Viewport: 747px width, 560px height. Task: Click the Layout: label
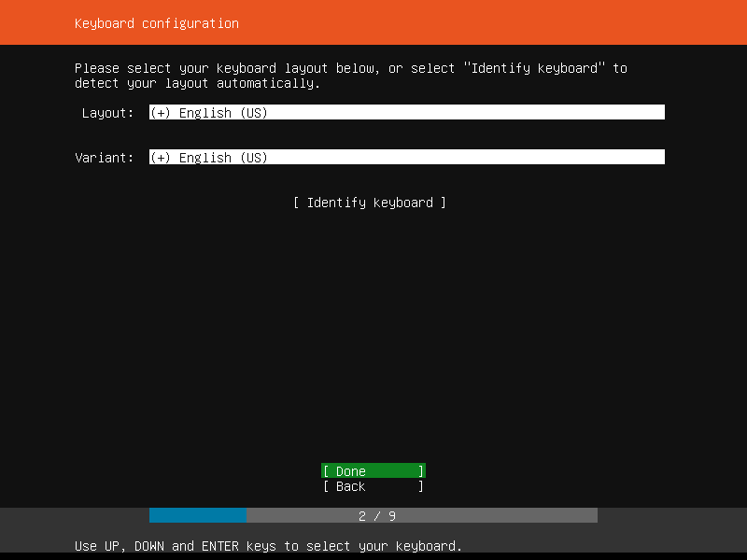click(107, 113)
